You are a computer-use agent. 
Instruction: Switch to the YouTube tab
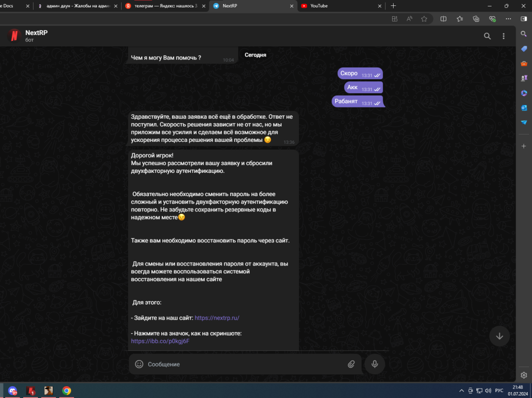click(341, 6)
